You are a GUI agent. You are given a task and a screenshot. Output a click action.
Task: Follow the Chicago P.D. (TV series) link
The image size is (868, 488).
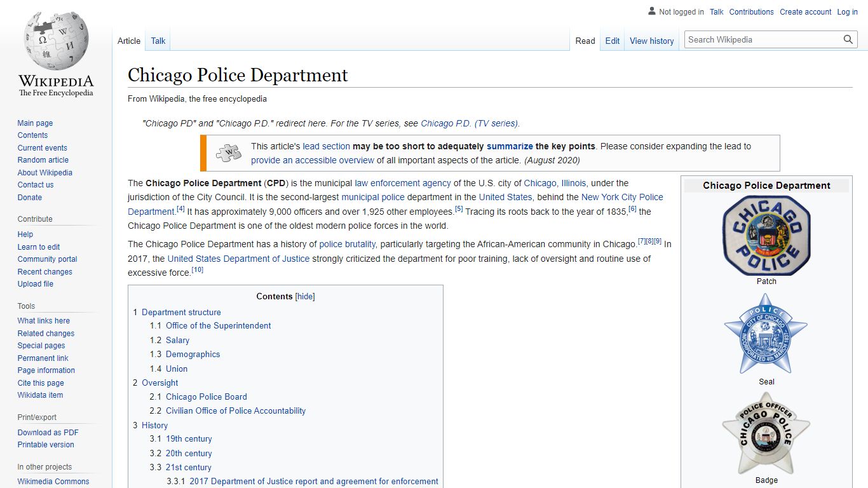coord(470,123)
